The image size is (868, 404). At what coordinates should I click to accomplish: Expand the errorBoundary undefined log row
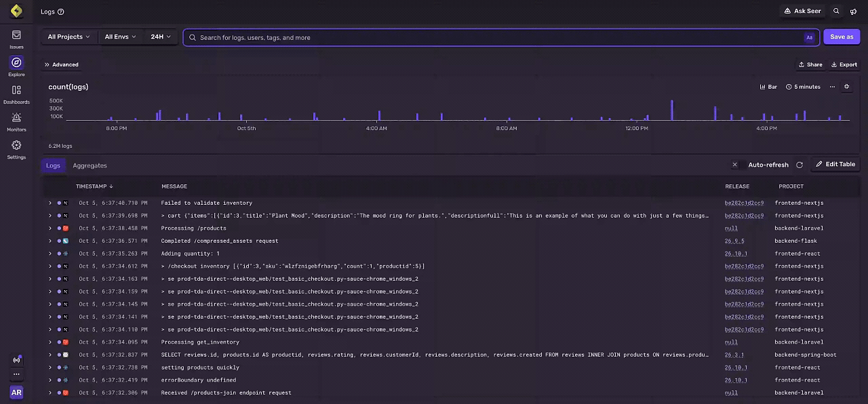coord(50,380)
